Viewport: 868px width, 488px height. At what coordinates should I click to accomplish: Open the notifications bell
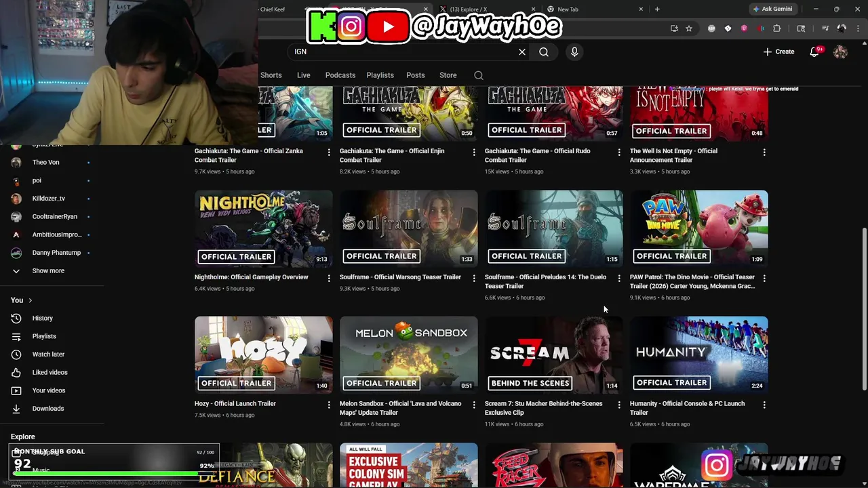pos(814,52)
